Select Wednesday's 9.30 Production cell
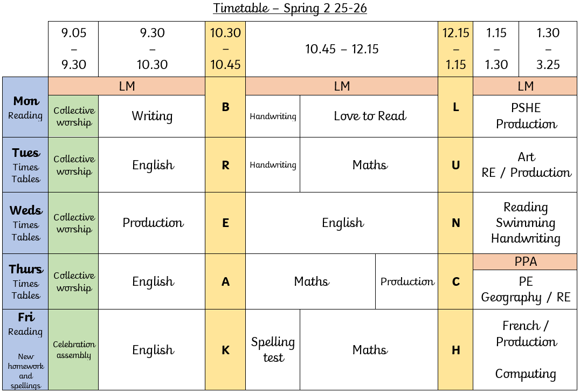580x392 pixels. (152, 223)
